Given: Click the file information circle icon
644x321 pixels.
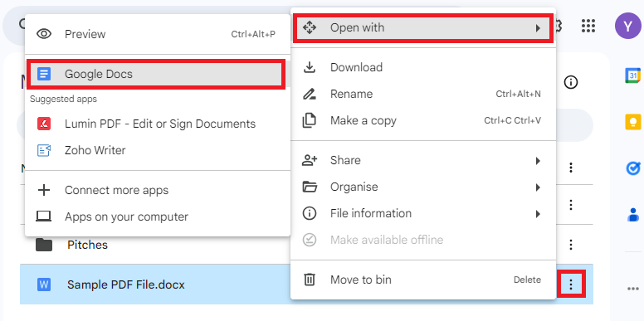Looking at the screenshot, I should pos(310,213).
